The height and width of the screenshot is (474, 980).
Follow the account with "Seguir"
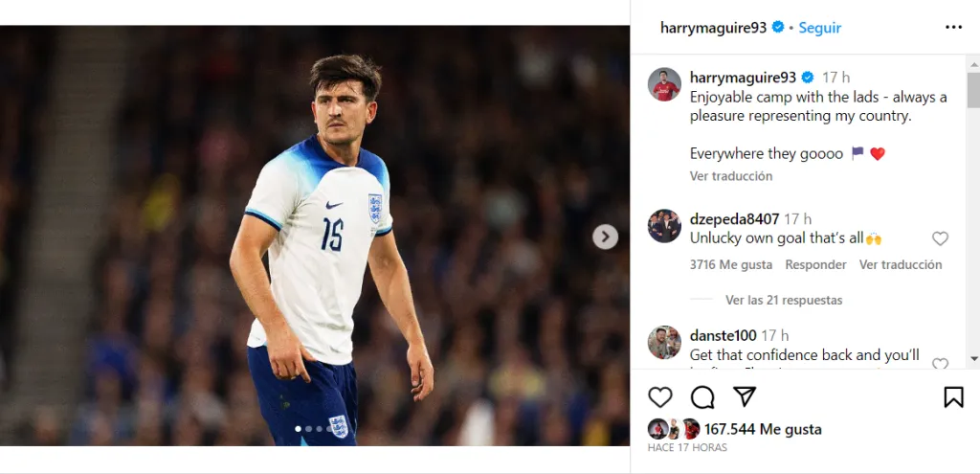(820, 28)
